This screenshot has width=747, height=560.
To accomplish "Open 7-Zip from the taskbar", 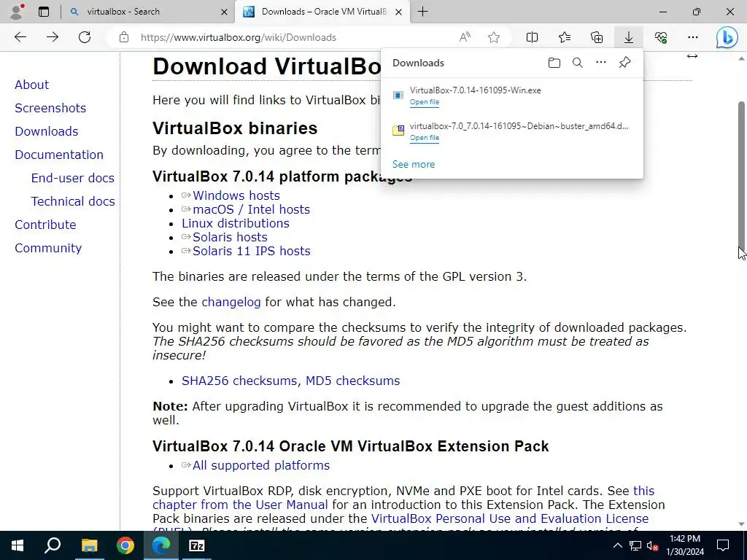I will coord(197,545).
